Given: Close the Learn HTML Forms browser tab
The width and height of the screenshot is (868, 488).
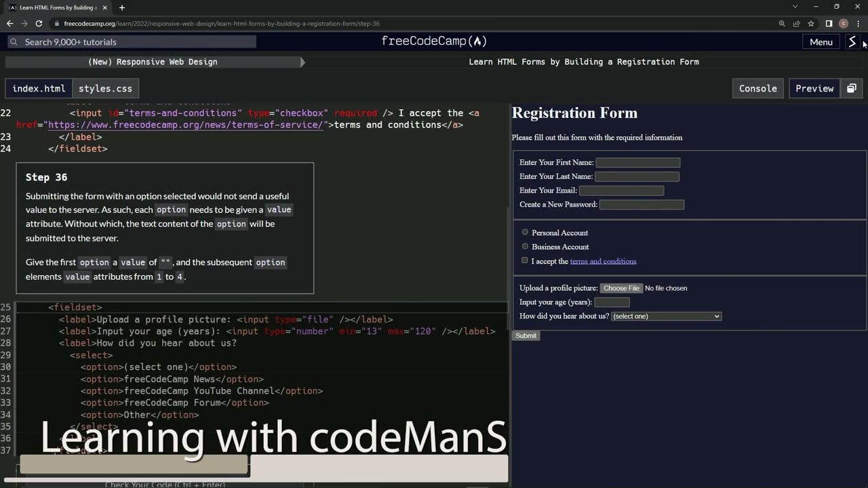Looking at the screenshot, I should [x=104, y=7].
